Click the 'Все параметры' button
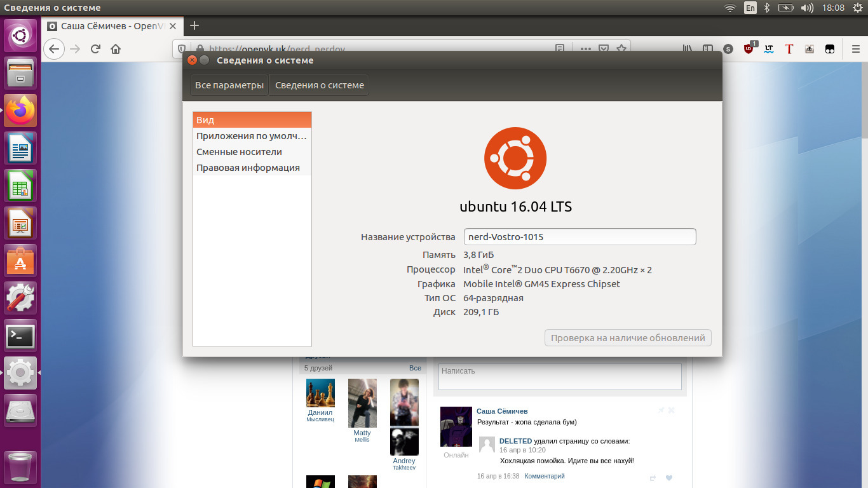 click(x=229, y=85)
